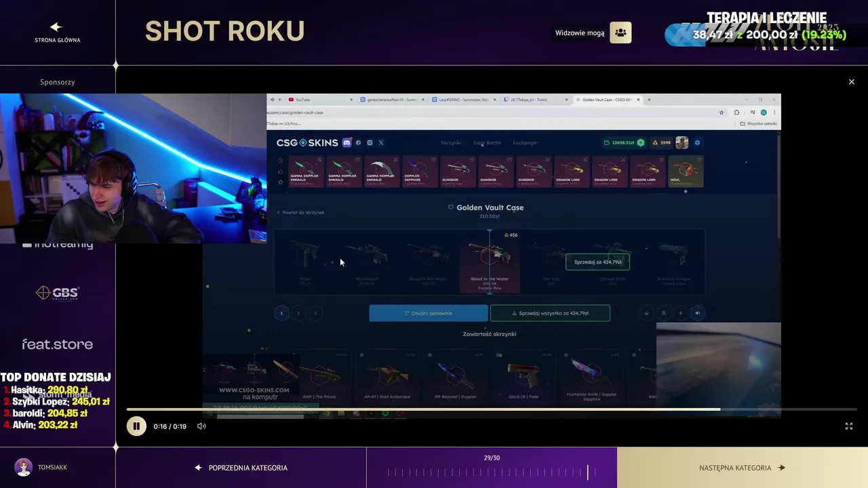Click Powrót do skrzynek back link
868x488 pixels.
point(300,212)
